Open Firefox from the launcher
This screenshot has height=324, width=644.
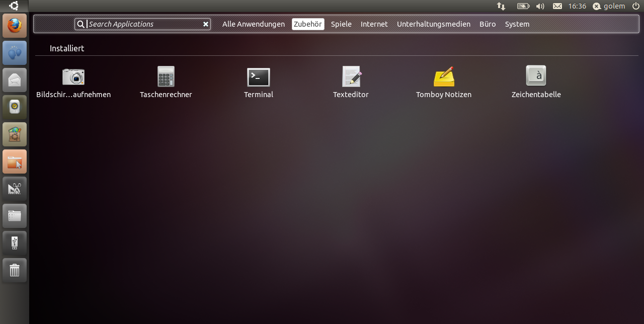coord(15,25)
